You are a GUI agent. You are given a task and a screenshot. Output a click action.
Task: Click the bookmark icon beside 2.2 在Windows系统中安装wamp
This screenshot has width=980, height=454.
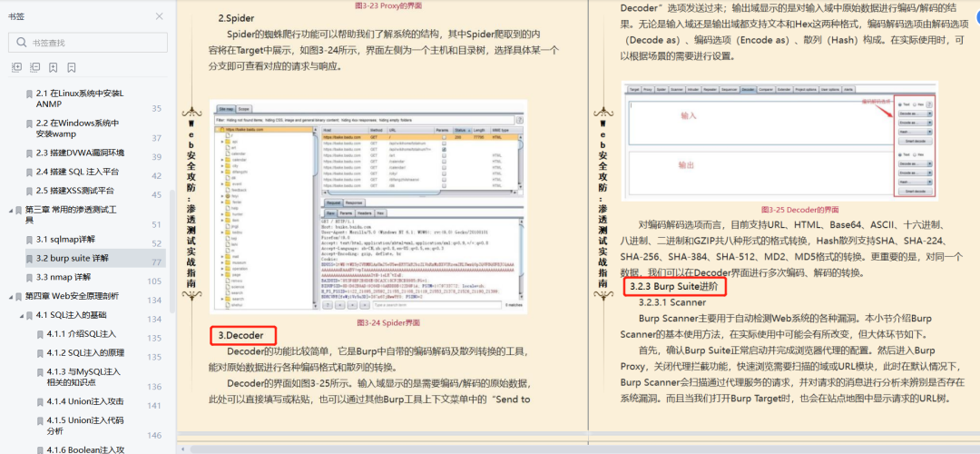(x=29, y=123)
